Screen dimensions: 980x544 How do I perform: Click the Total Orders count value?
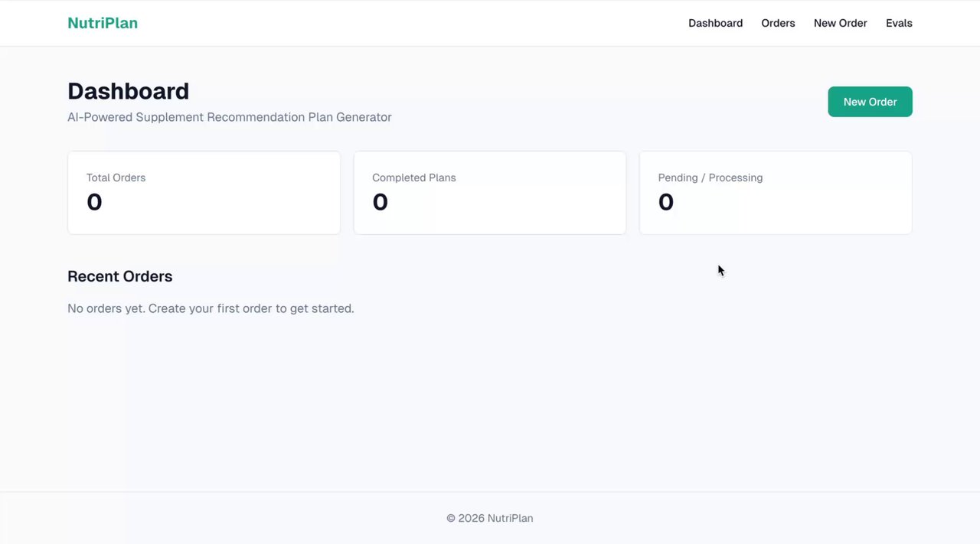click(x=94, y=202)
